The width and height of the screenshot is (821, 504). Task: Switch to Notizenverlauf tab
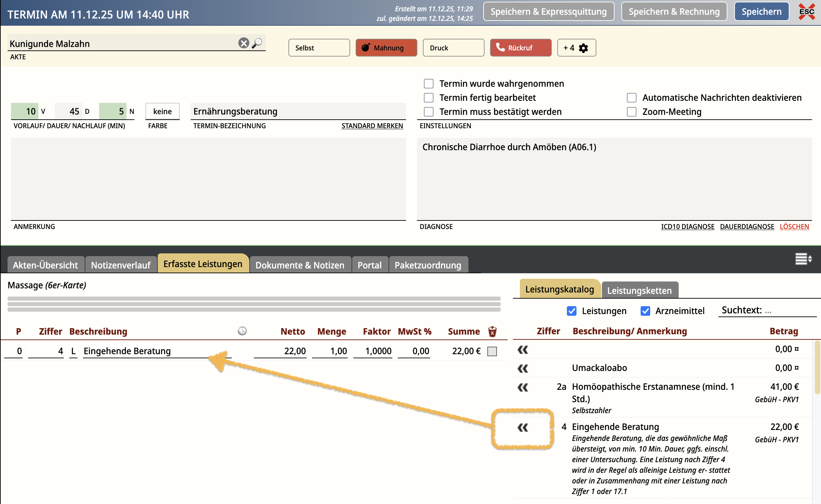(121, 265)
